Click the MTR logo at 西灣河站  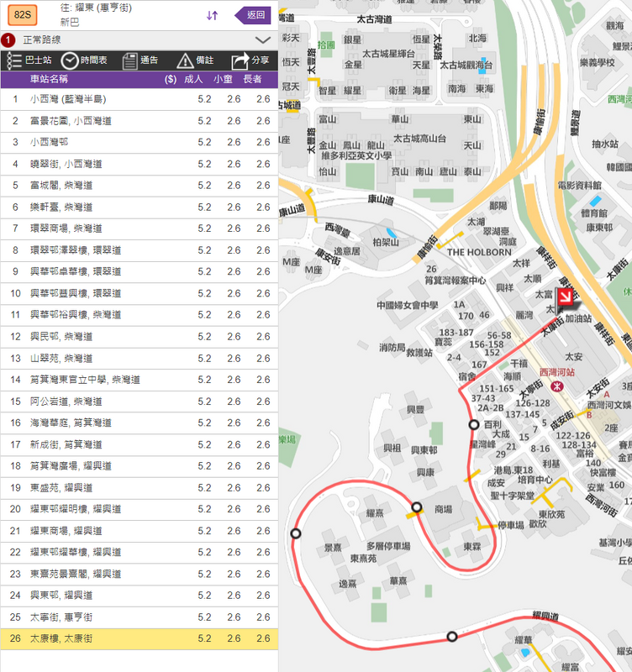coord(557,386)
